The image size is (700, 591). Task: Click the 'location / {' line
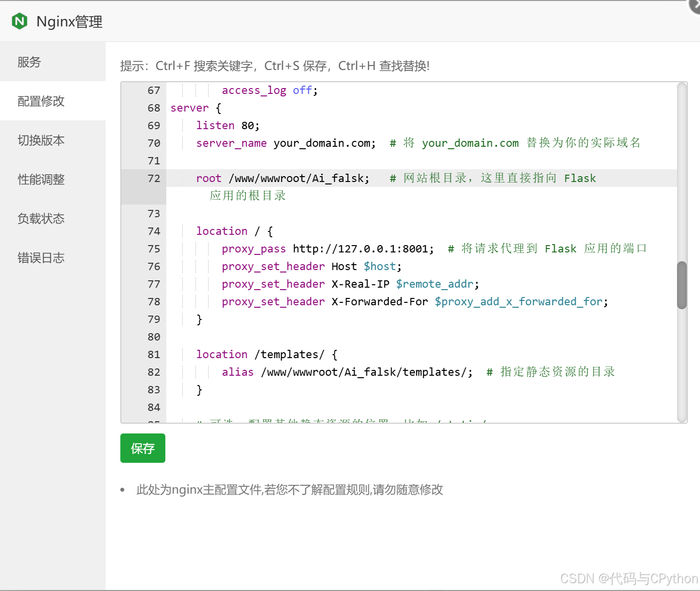coord(235,231)
